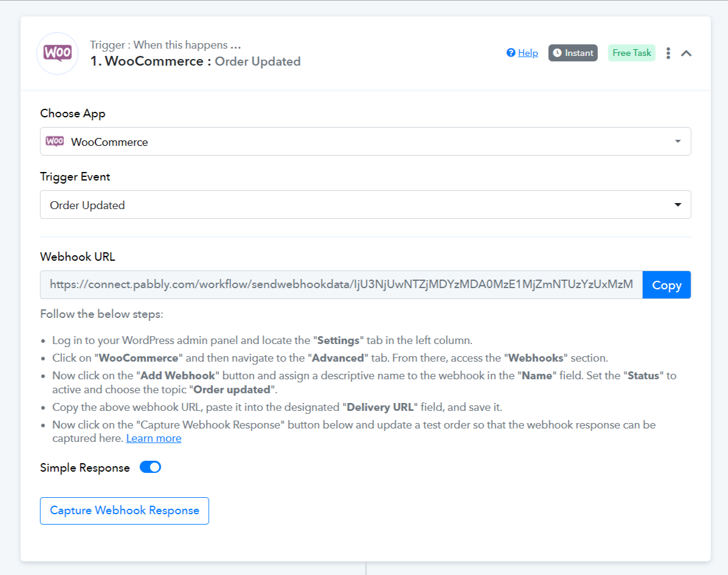Open the Choose App dropdown arrow
The image size is (728, 575).
point(678,141)
